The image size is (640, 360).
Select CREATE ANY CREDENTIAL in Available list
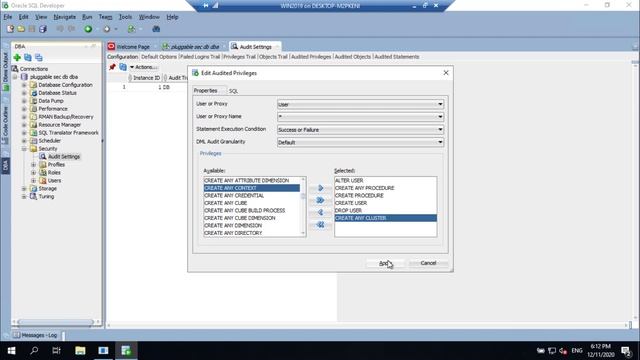tap(251, 196)
